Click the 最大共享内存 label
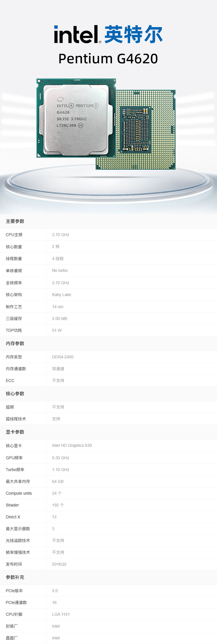Viewport: 217px width, 644px height. (x=18, y=481)
